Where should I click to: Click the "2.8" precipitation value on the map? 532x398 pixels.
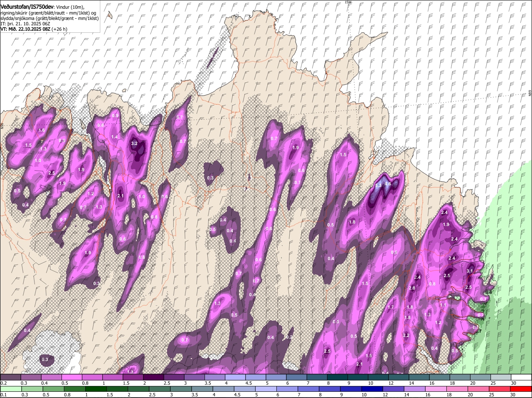coord(412,288)
